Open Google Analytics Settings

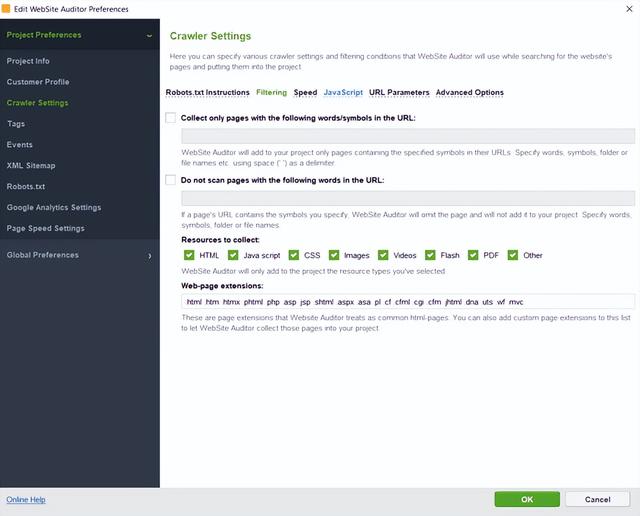pyautogui.click(x=54, y=207)
